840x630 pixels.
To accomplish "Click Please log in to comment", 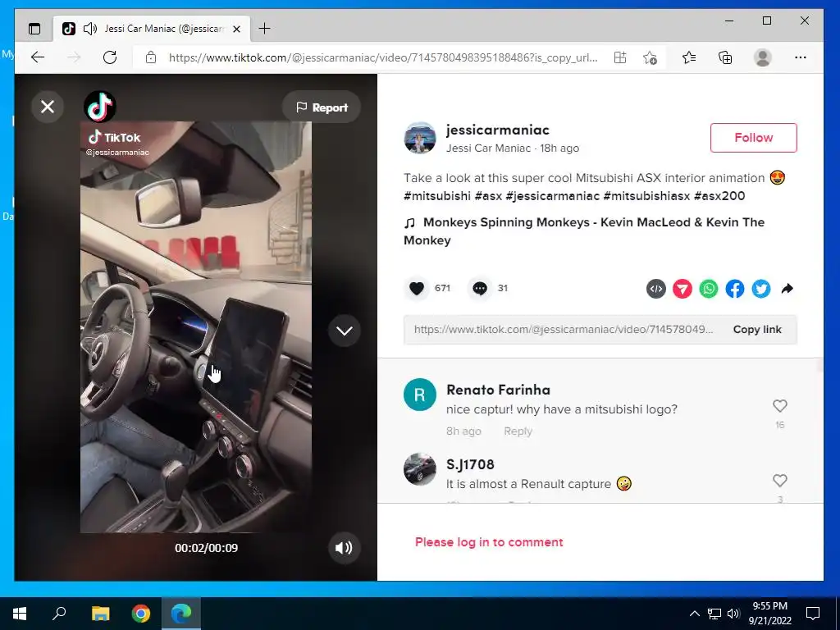I will pos(489,542).
